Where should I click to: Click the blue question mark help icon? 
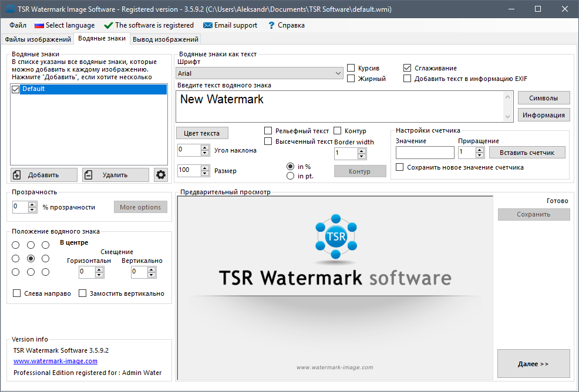pyautogui.click(x=271, y=25)
